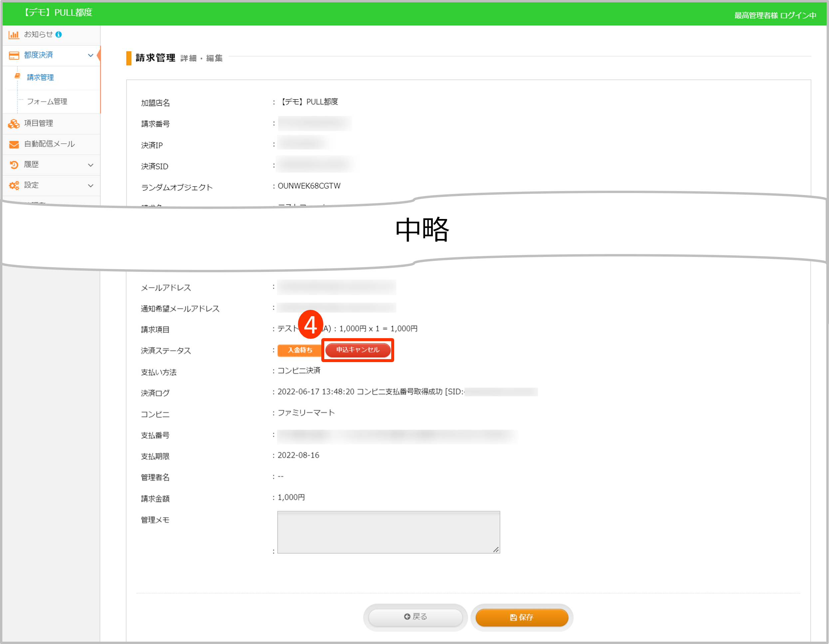Click the お知らせ chart icon
This screenshot has width=829, height=644.
(x=14, y=35)
